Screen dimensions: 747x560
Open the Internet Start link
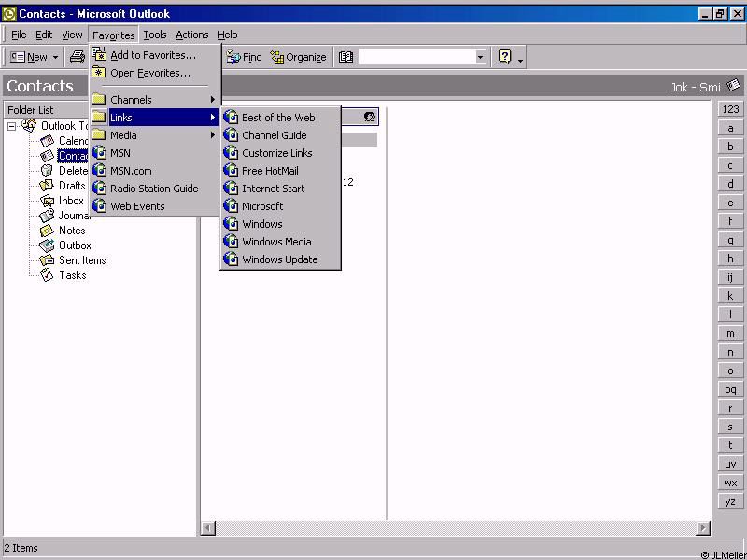click(281, 189)
